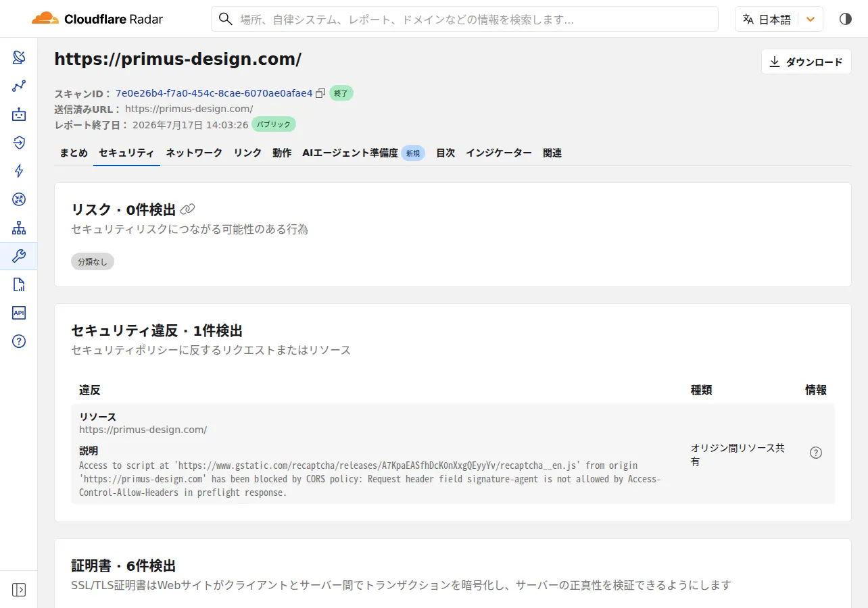Select the セキュリティ tab
This screenshot has width=868, height=608.
click(127, 153)
